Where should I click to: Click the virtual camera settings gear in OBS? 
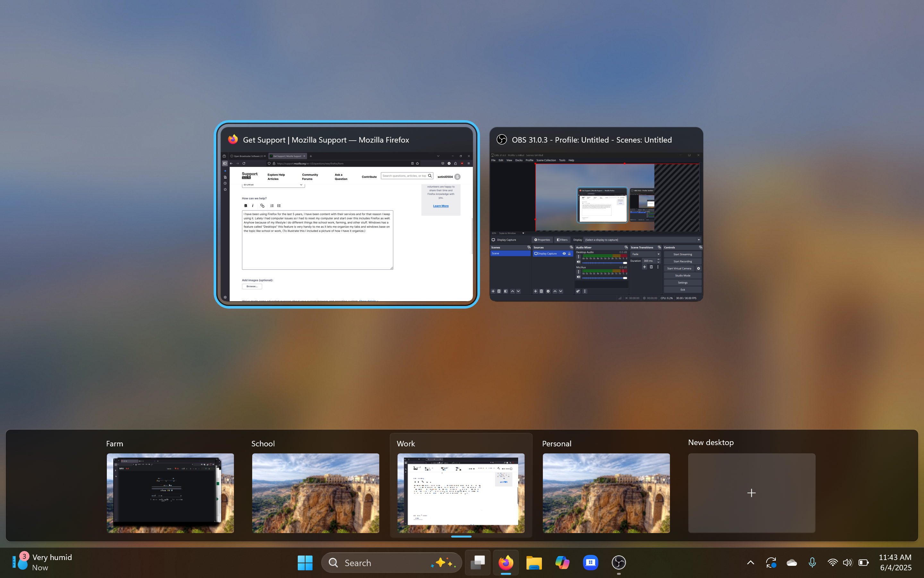pos(698,268)
